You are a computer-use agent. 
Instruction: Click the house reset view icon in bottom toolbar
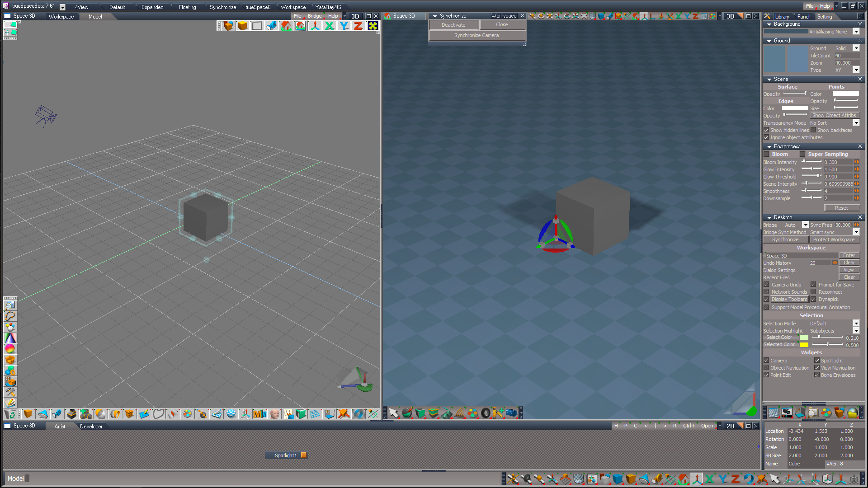(x=684, y=479)
